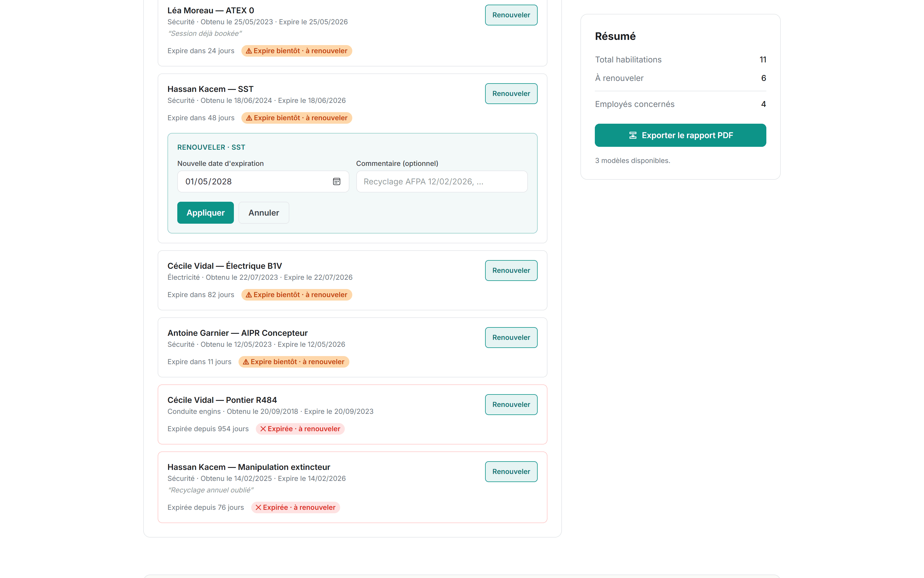The width and height of the screenshot is (924, 578).
Task: Click the warning icon on Hassan Kacem's SST badge
Action: click(x=249, y=118)
